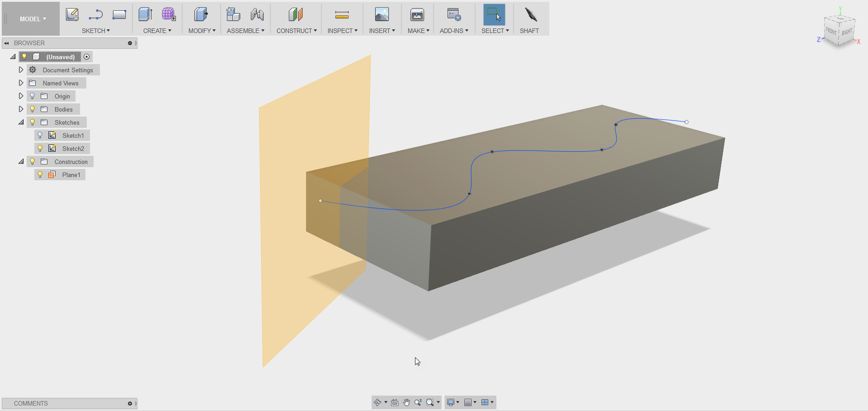Expand the Document Settings tree item
The width and height of the screenshot is (868, 411).
(x=21, y=70)
